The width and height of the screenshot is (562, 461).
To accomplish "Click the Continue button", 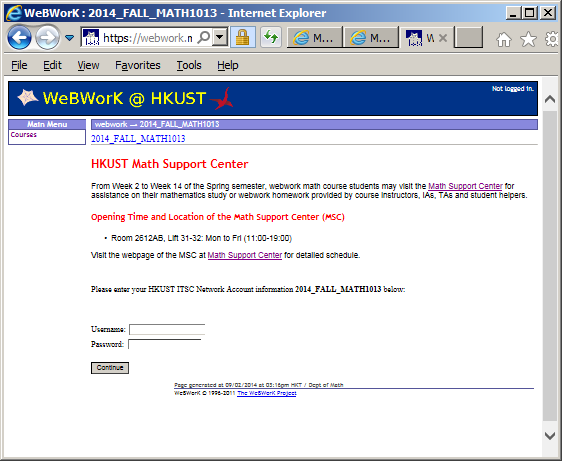I will tap(110, 368).
